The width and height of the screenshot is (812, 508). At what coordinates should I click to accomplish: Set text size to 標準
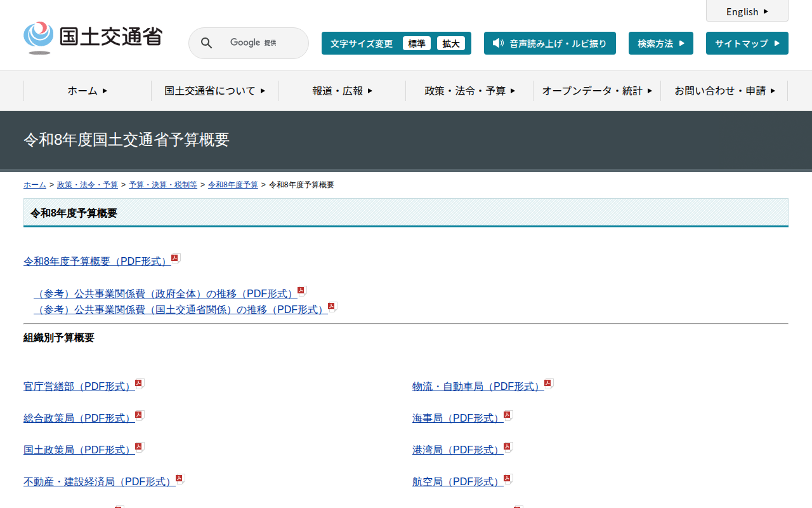417,43
